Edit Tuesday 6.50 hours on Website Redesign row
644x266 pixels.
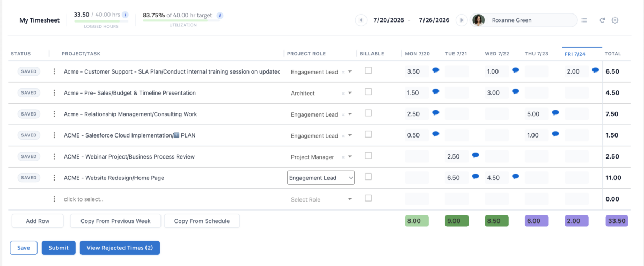click(457, 178)
